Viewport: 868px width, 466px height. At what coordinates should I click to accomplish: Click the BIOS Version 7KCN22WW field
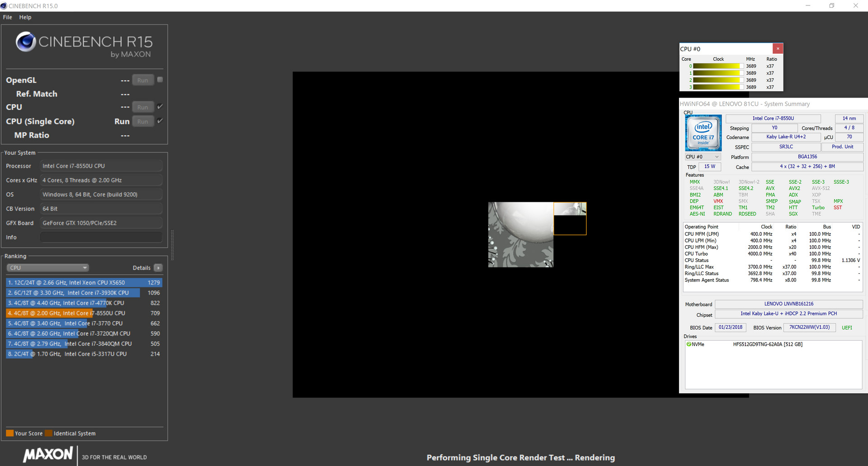point(810,328)
